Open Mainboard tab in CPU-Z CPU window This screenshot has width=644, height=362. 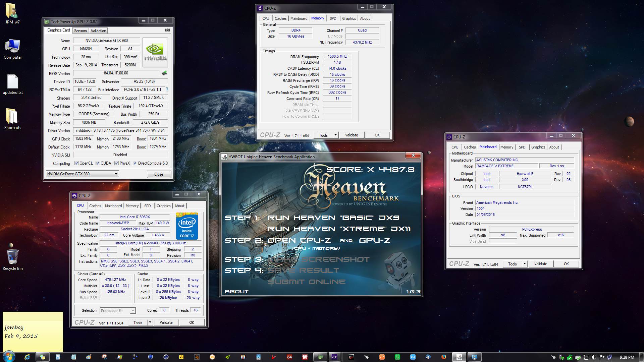point(113,206)
